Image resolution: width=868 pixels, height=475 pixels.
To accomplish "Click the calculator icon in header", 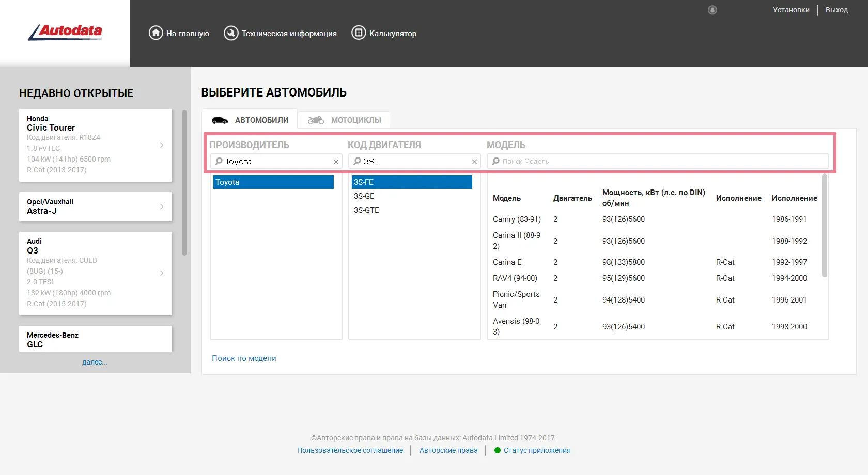I will (359, 33).
